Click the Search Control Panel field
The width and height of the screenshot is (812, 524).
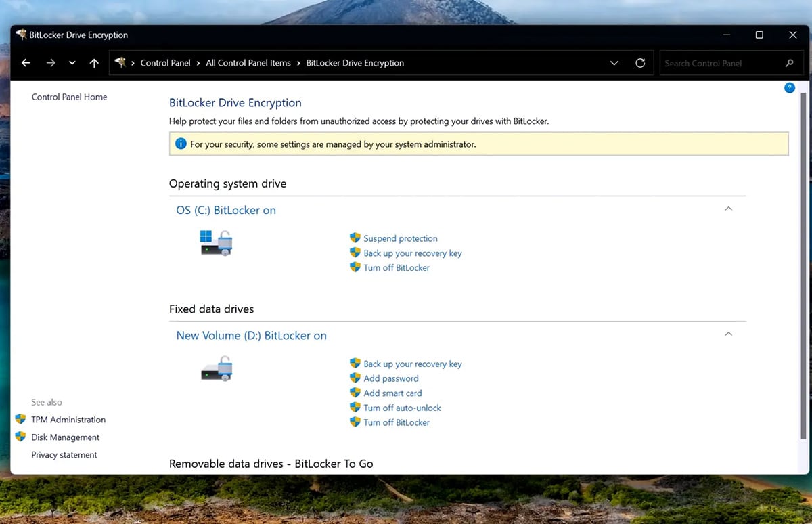[731, 63]
